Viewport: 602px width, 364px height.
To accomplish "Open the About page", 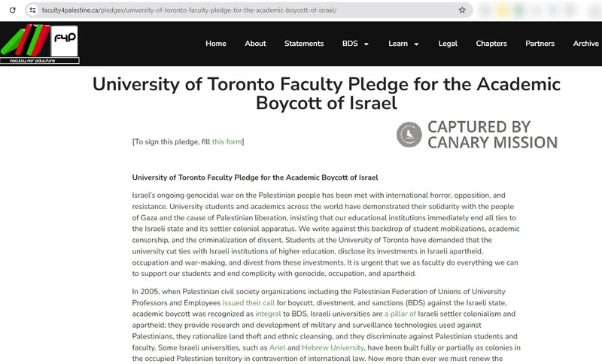I will [255, 44].
